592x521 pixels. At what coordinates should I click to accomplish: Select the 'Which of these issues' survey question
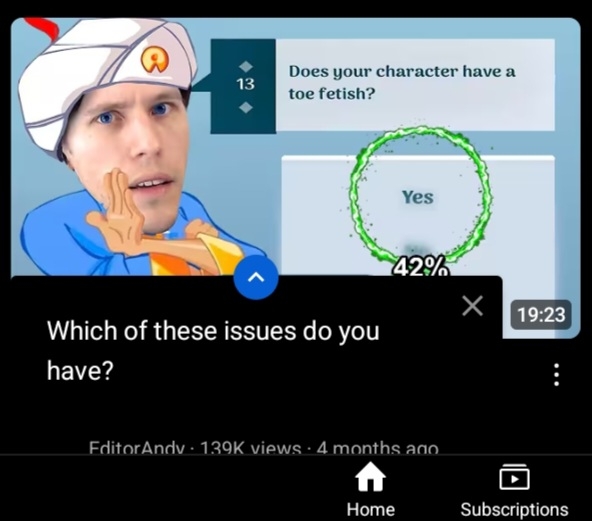213,350
